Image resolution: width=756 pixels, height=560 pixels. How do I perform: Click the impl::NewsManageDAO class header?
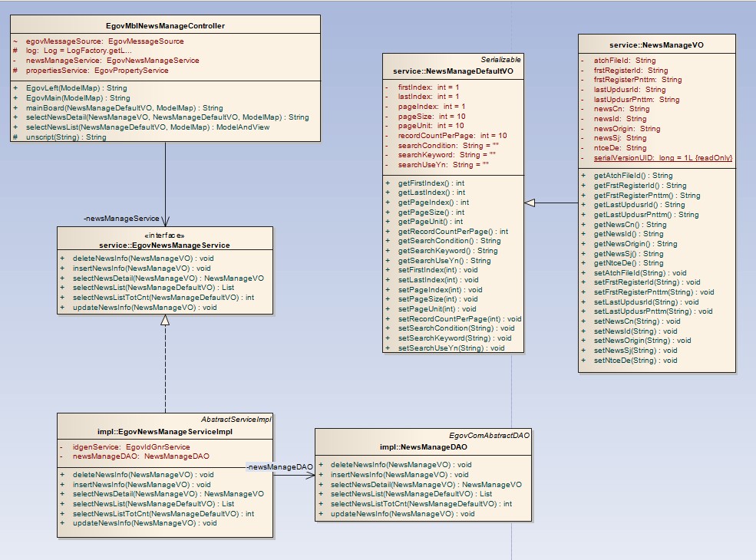[x=424, y=446]
